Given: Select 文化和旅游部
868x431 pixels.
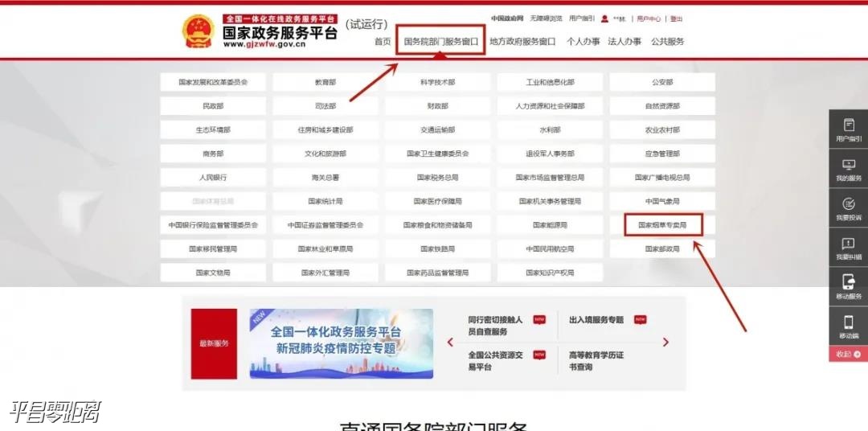Looking at the screenshot, I should [x=325, y=154].
